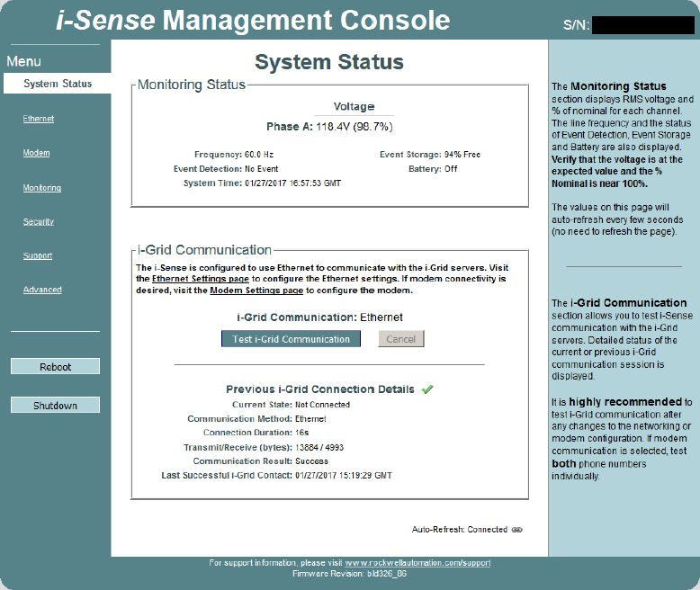Select System Status in the menu
The image size is (700, 590).
58,84
